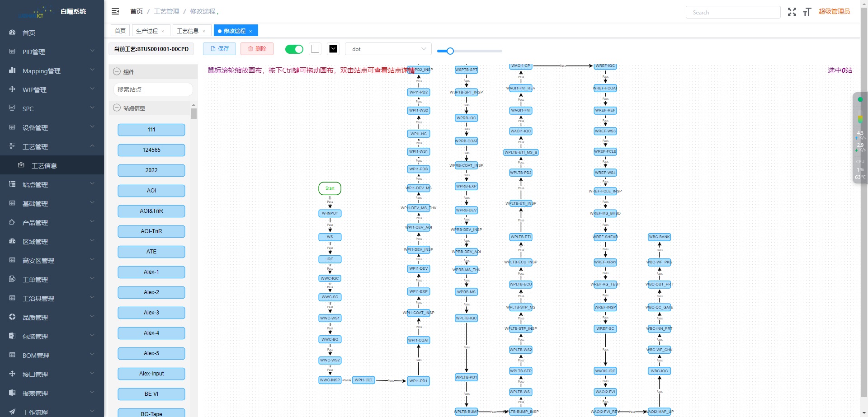Expand the Mapping管理 menu chevron

[92, 70]
